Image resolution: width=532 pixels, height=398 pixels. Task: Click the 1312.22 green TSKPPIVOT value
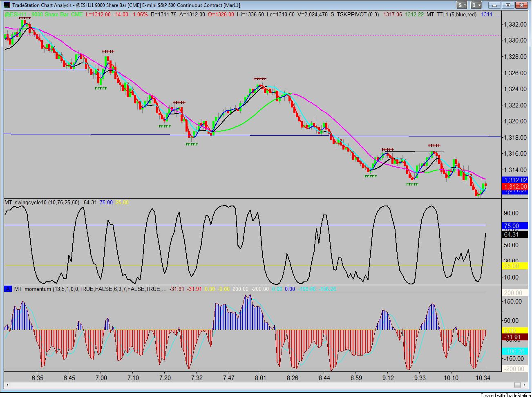point(414,14)
